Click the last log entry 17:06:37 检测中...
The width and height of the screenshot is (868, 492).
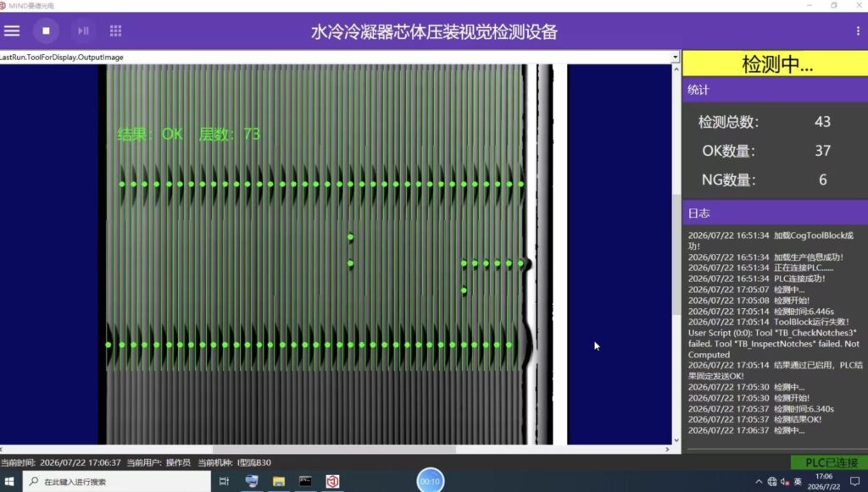(x=747, y=430)
